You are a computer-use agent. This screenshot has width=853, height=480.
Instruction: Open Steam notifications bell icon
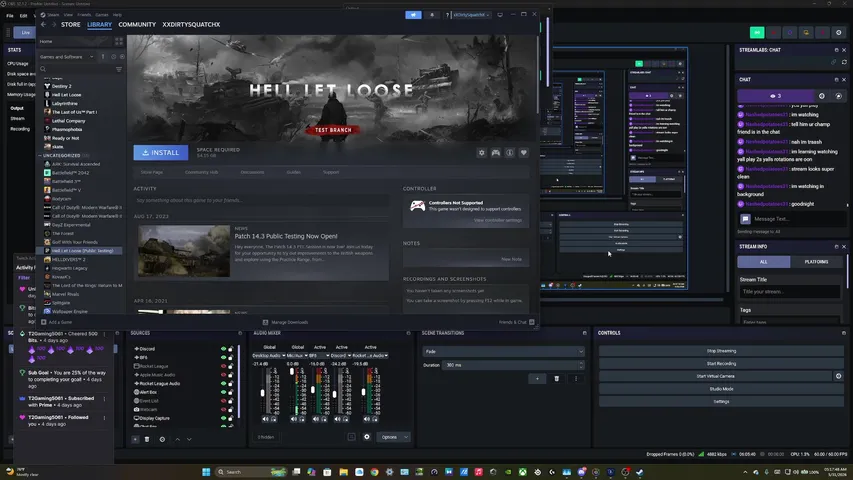point(432,15)
